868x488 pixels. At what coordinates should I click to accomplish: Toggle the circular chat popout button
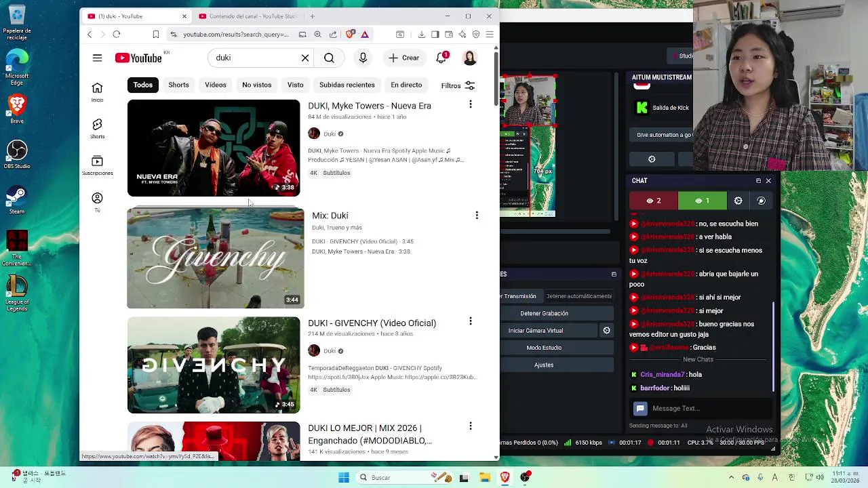[x=761, y=201]
